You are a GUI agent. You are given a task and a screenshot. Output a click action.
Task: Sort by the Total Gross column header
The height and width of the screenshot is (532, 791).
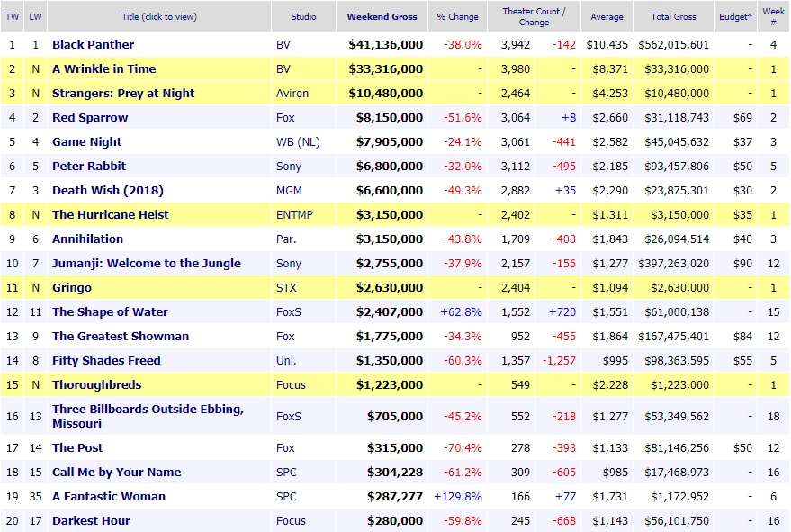coord(673,17)
